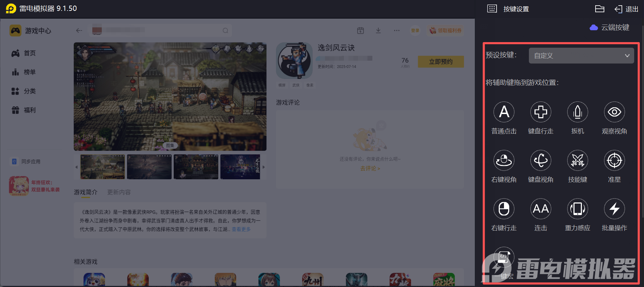
Task: Click the 逸剑风云诀 game title
Action: tap(336, 47)
